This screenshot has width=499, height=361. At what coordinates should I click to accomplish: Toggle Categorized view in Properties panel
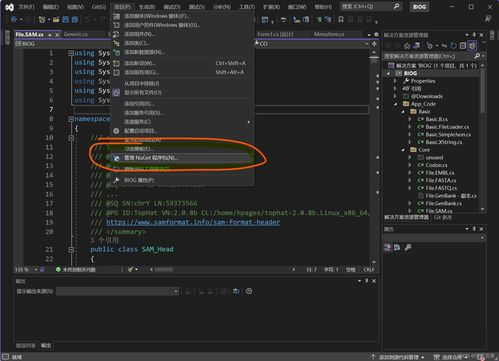(387, 247)
